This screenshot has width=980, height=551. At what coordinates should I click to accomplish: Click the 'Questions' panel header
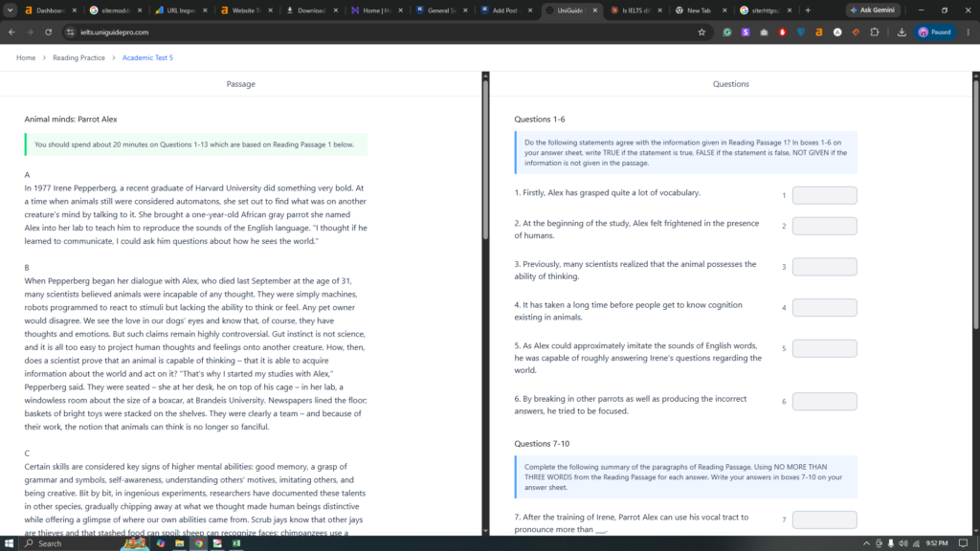[730, 84]
